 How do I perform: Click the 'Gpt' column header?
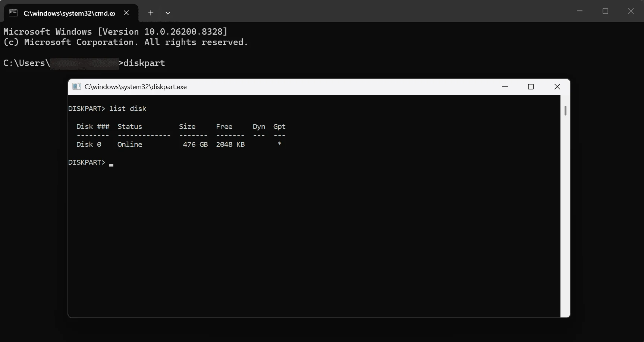click(x=279, y=127)
